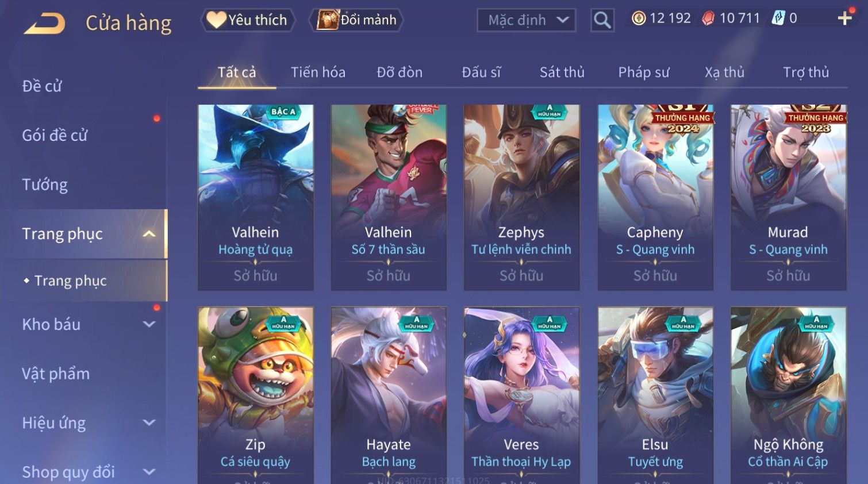Image resolution: width=868 pixels, height=484 pixels.
Task: Switch to the Pháp sư tab
Action: [x=644, y=72]
